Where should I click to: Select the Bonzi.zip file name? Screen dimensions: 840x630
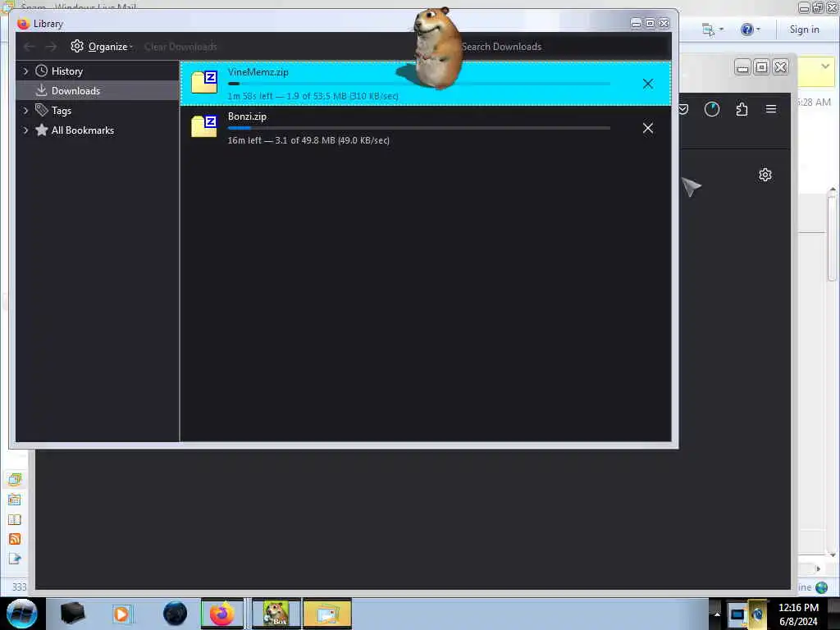tap(247, 116)
